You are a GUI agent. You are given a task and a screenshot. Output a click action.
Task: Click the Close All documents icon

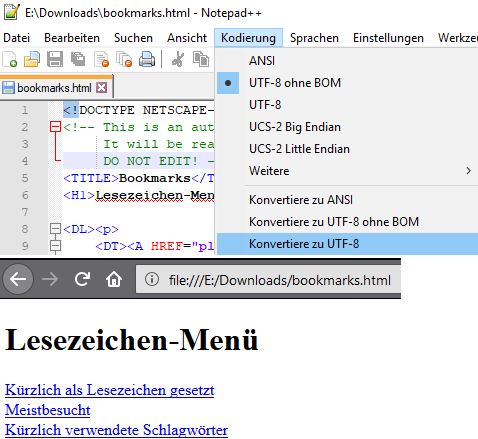click(124, 60)
